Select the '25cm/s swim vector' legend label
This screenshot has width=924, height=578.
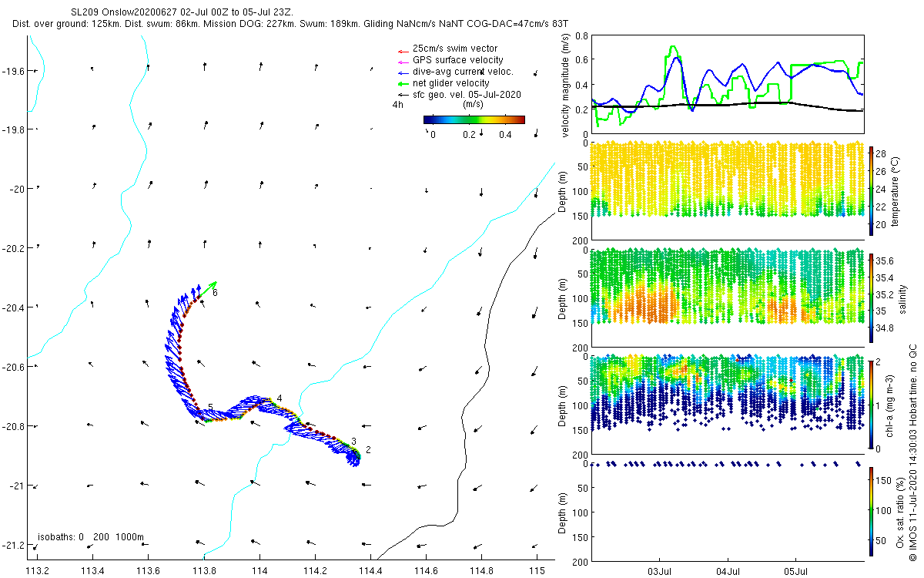pyautogui.click(x=455, y=49)
